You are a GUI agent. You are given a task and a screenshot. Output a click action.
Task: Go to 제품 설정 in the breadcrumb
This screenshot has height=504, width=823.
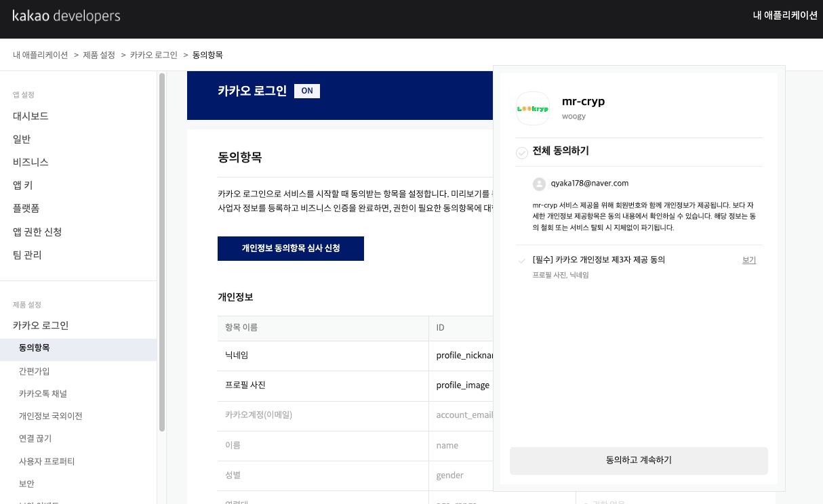99,55
